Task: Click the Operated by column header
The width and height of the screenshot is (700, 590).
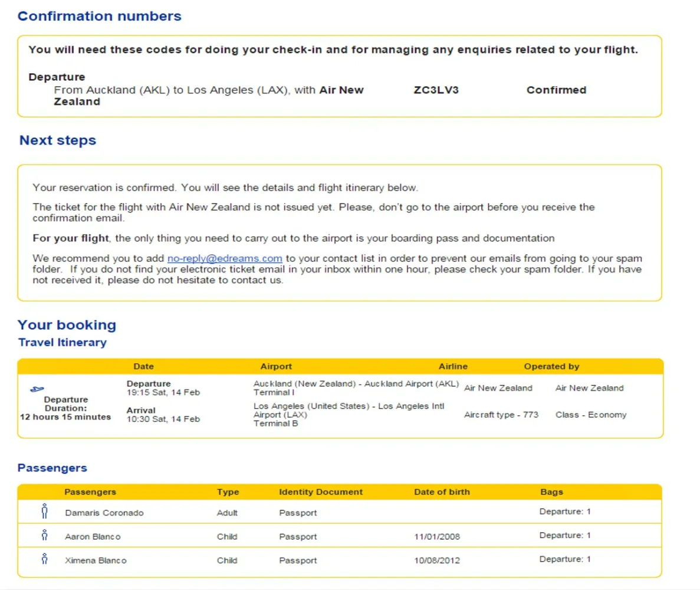Action: (x=551, y=366)
